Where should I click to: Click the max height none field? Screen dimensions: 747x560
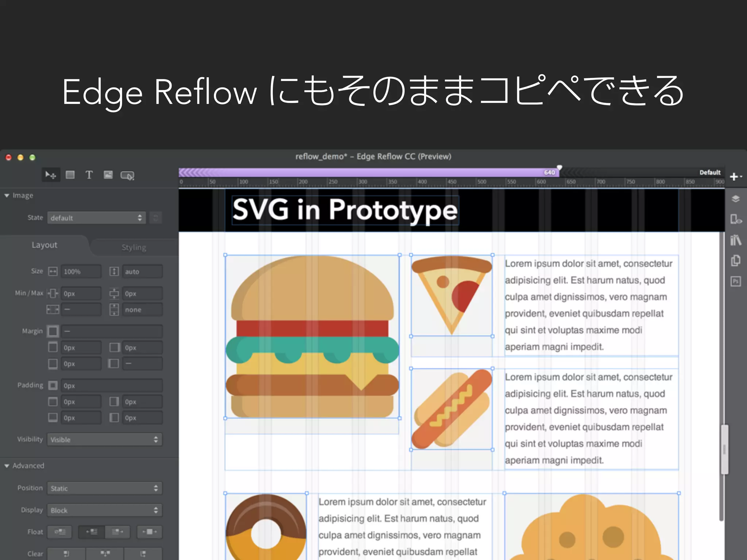click(142, 310)
